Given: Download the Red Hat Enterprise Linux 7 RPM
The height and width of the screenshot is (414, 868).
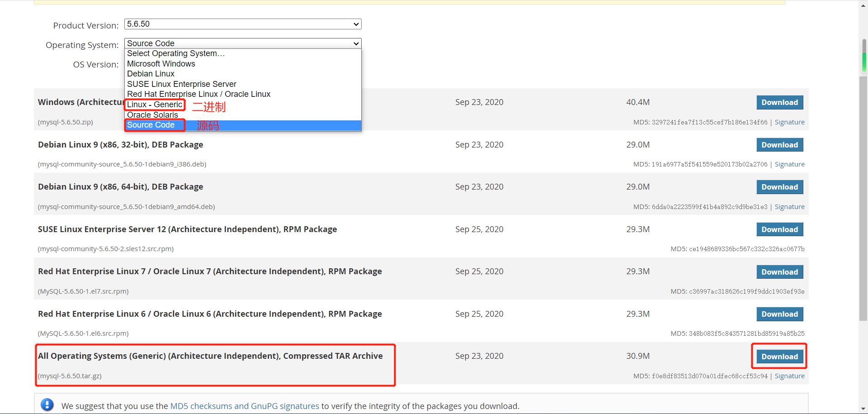Looking at the screenshot, I should [779, 272].
